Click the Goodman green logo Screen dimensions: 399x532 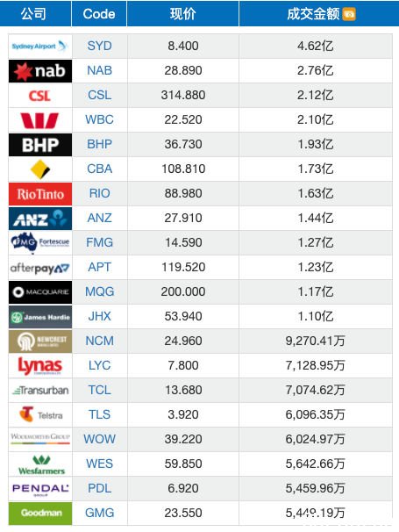pos(40,514)
